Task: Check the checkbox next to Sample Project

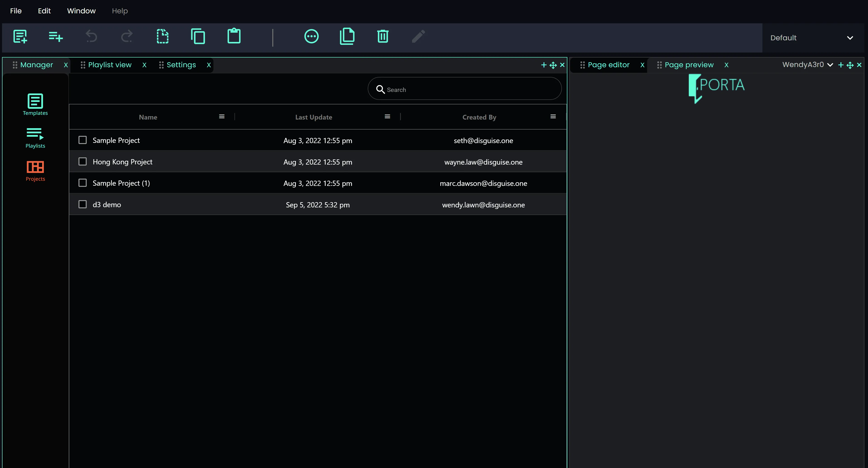Action: (x=82, y=140)
